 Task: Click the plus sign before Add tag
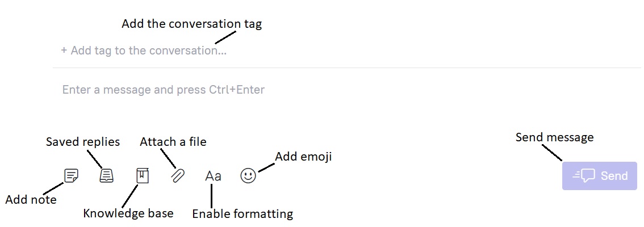[64, 51]
